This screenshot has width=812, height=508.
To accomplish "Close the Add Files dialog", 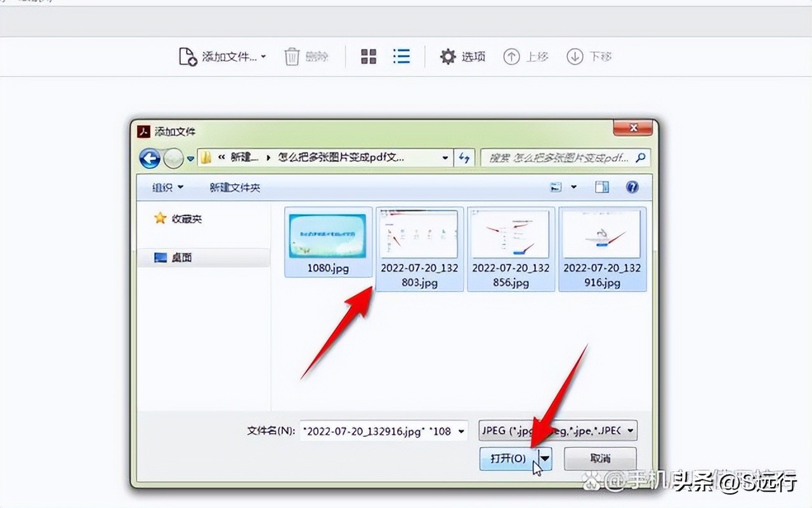I will coord(632,129).
